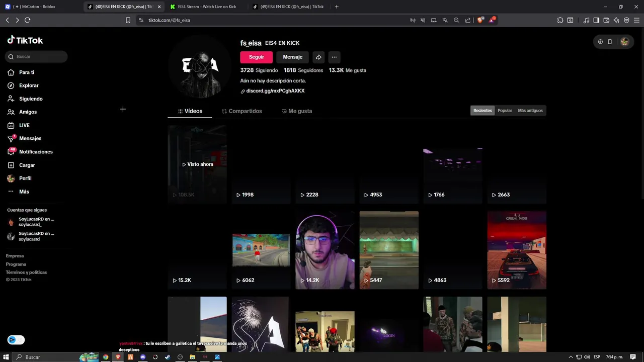
Task: Open Steam from the taskbar
Action: pos(168,357)
